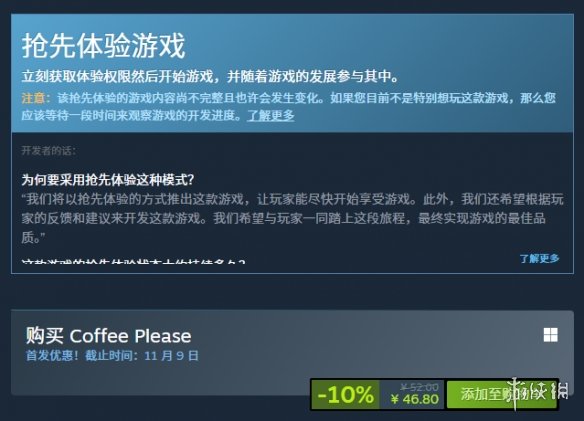The height and width of the screenshot is (421, 584).
Task: Click launch offer deadline text 11 月 9 日
Action: tap(171, 355)
